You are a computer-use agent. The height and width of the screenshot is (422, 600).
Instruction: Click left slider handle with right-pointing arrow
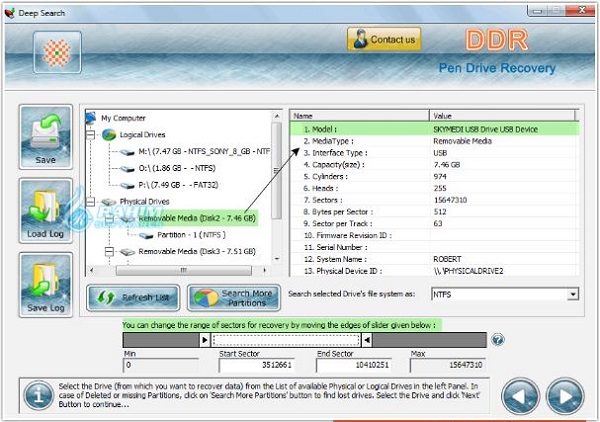(x=204, y=340)
